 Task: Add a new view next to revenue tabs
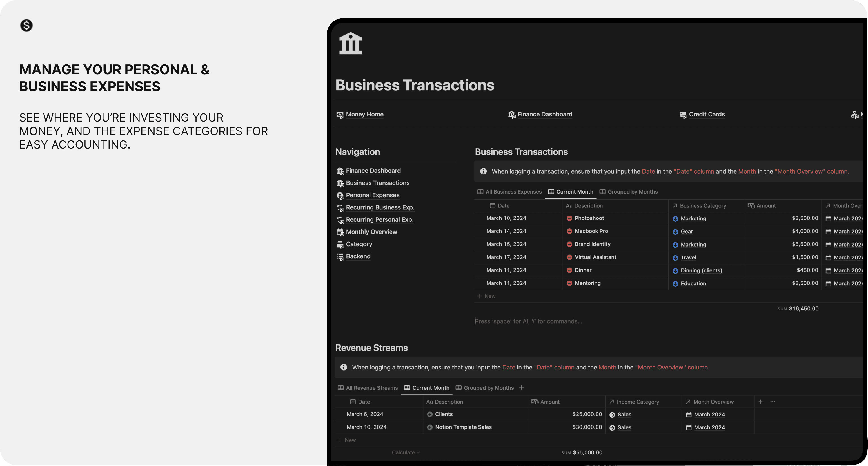click(x=521, y=387)
